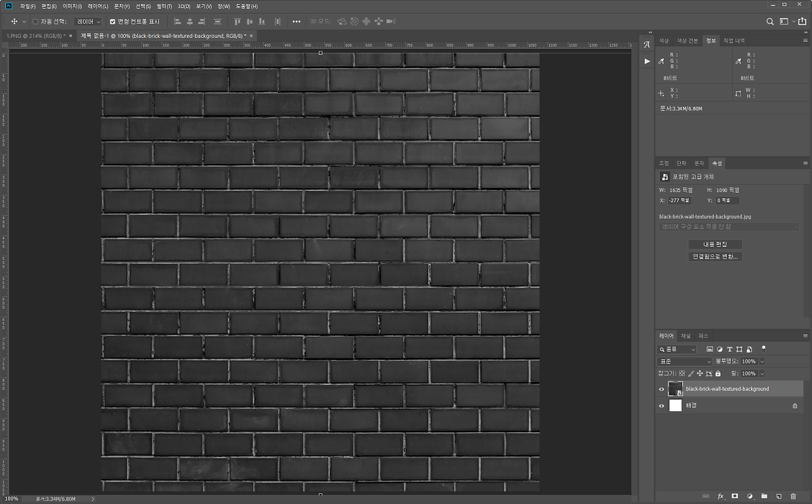The image size is (812, 504).
Task: Click the new layer icon
Action: 779,497
